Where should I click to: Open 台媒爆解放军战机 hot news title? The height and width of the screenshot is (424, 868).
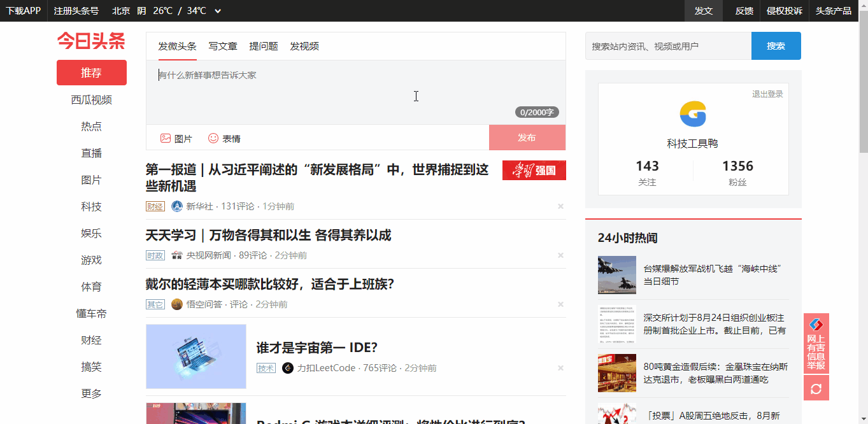[x=713, y=275]
